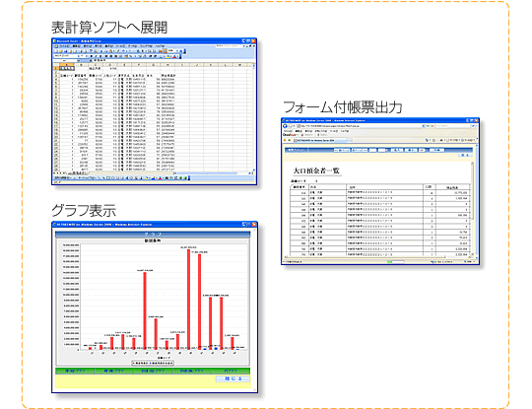
Task: Click the blue close button in graph window
Action: coord(233,378)
